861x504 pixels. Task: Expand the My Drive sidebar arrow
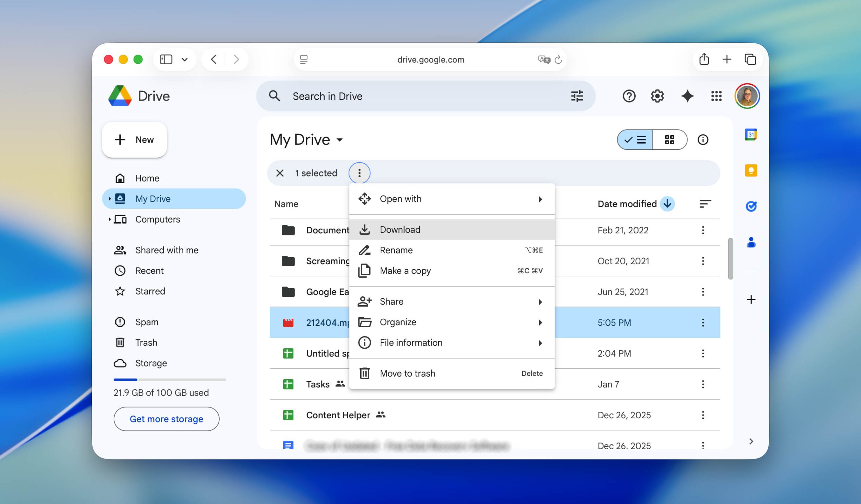pyautogui.click(x=110, y=199)
